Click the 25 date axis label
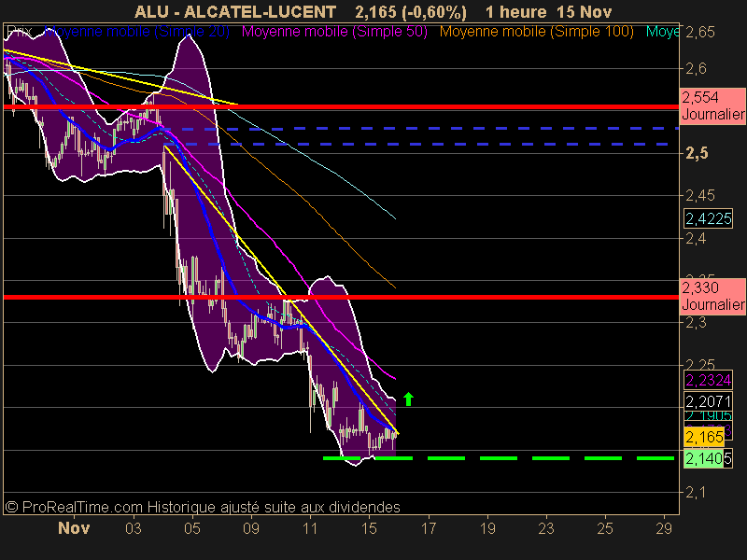Viewport: 747px width, 560px height. pyautogui.click(x=605, y=528)
